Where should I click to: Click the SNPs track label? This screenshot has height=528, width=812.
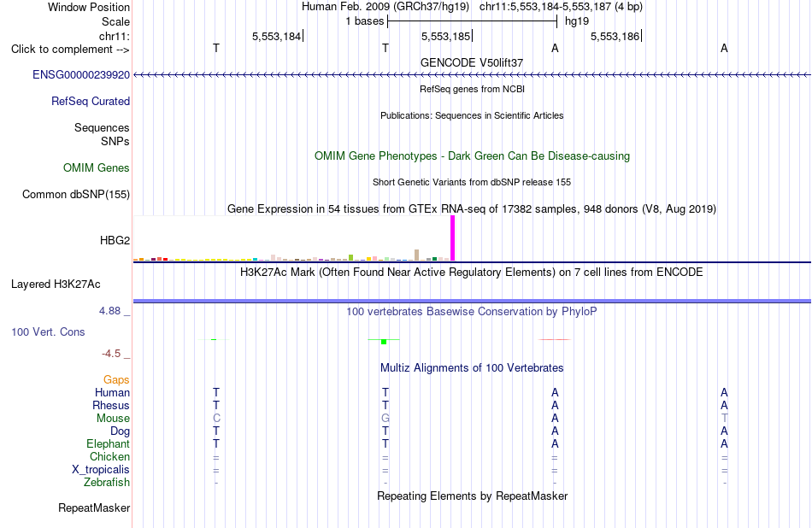[x=115, y=141]
